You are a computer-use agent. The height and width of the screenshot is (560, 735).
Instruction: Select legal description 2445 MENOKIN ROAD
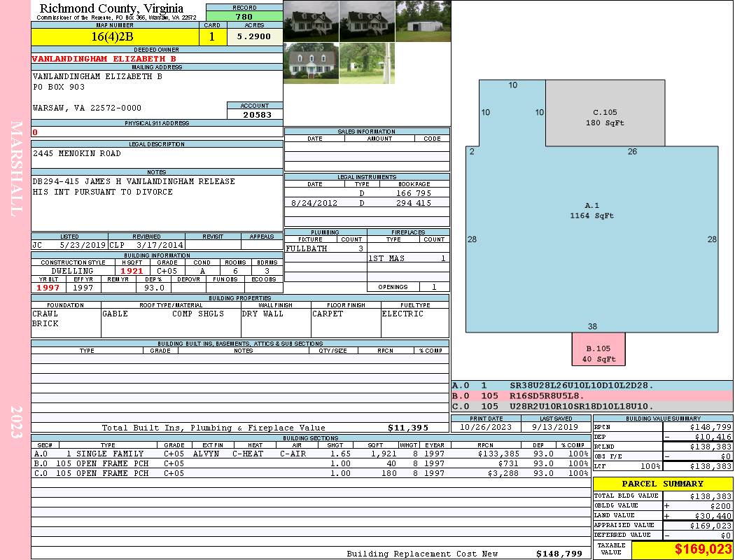(x=76, y=153)
